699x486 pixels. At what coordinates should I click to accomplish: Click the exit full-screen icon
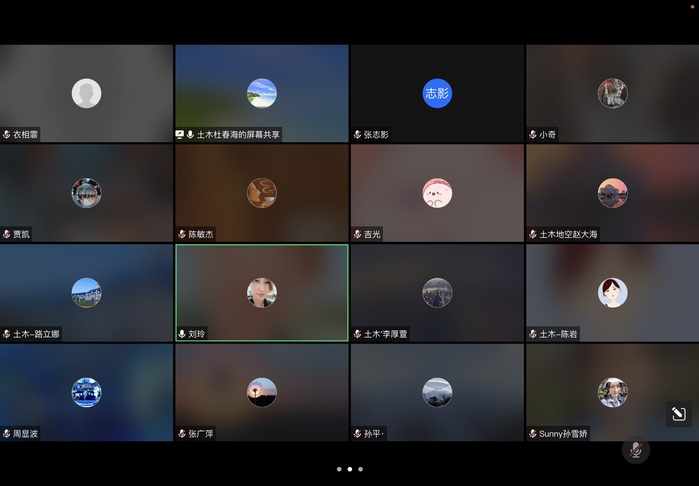[x=678, y=414]
